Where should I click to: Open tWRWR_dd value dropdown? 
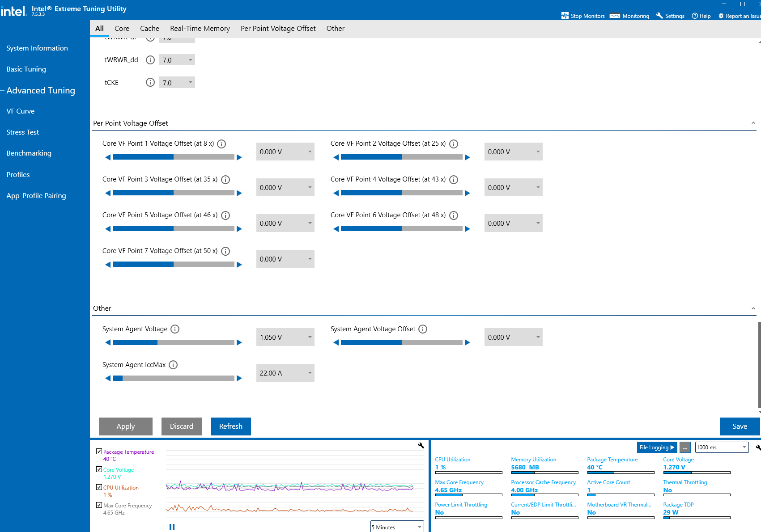(x=177, y=60)
